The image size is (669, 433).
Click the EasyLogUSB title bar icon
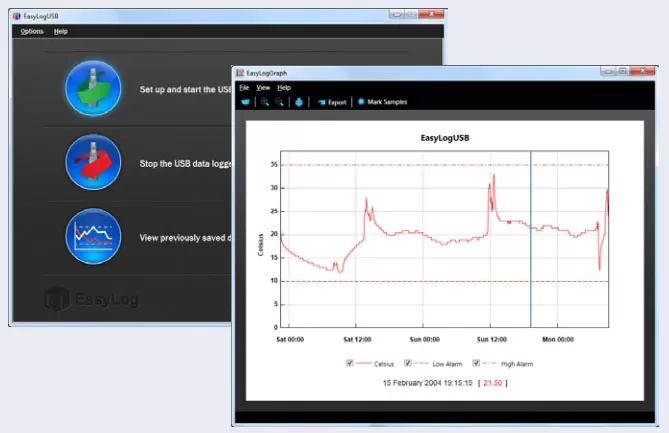tap(17, 16)
